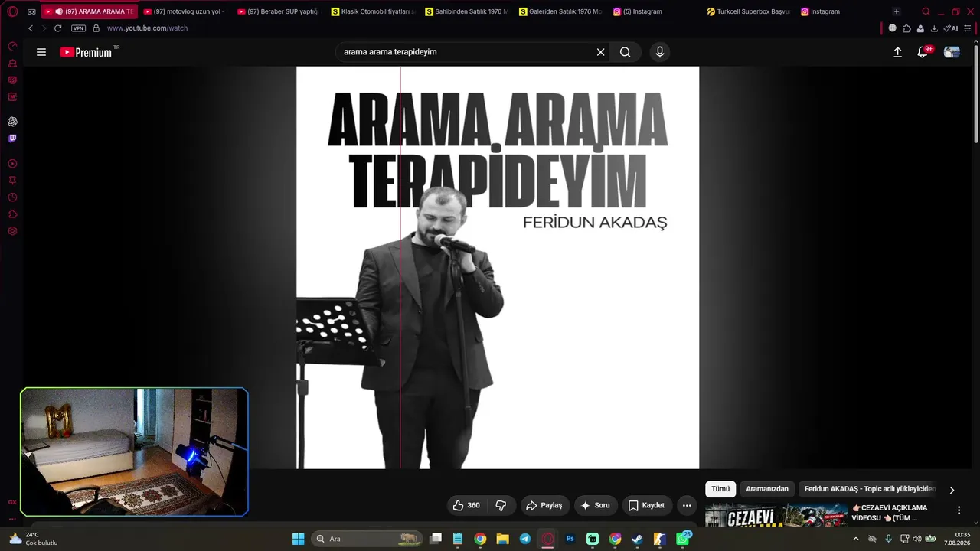Reload the YouTube page
The image size is (980, 551).
(57, 28)
